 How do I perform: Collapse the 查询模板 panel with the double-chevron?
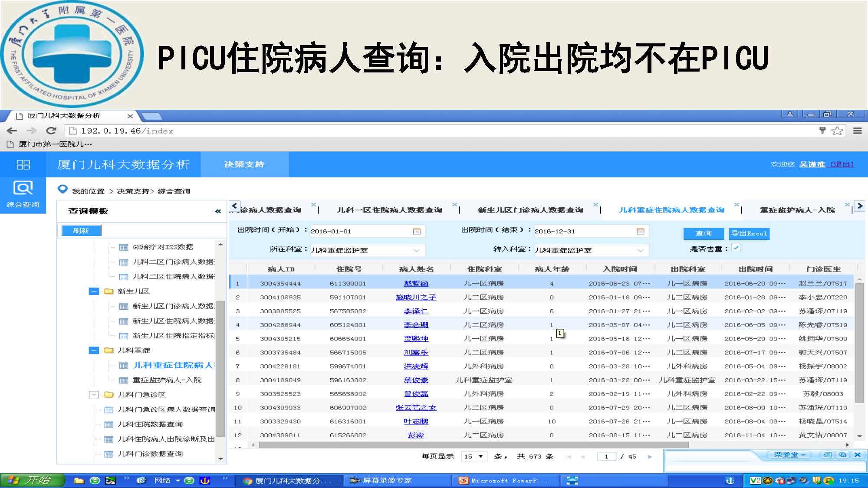click(218, 211)
